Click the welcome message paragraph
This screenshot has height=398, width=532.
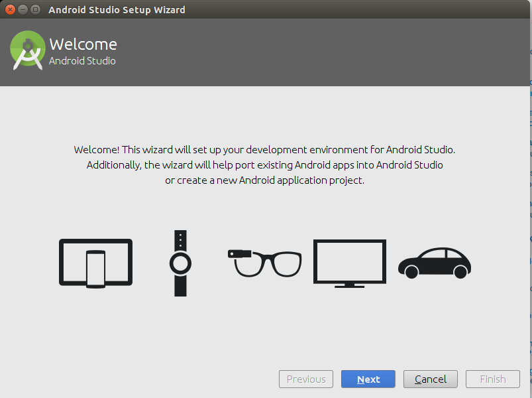[264, 165]
